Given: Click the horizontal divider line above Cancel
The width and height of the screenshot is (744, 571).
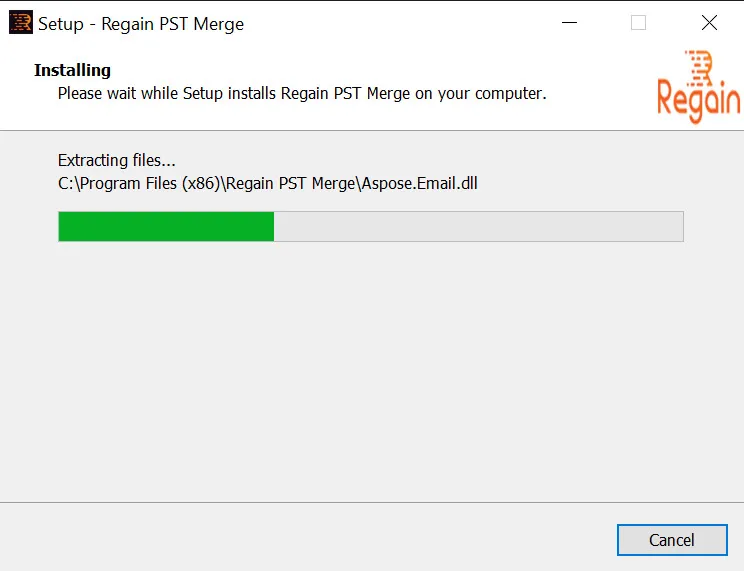Looking at the screenshot, I should pyautogui.click(x=372, y=502).
